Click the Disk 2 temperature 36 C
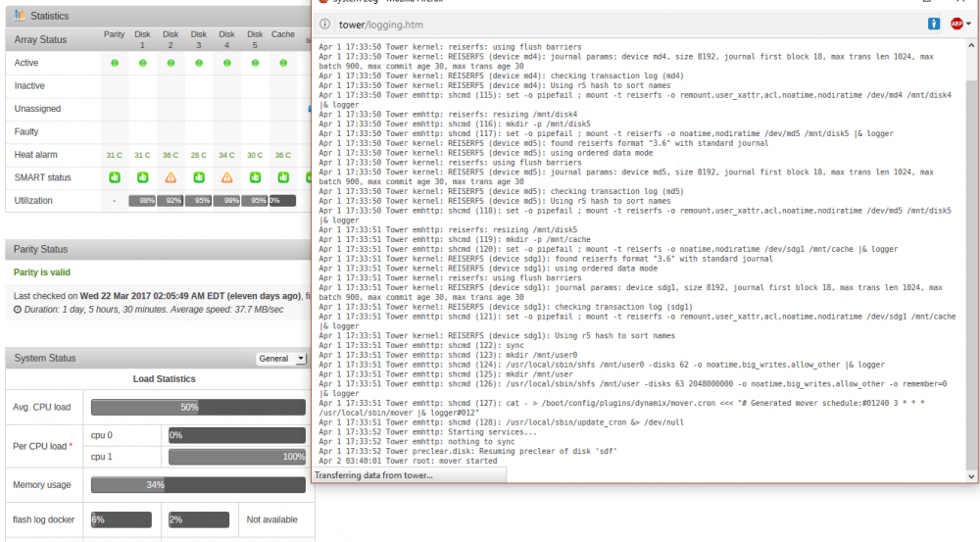The width and height of the screenshot is (980, 542). (x=171, y=155)
